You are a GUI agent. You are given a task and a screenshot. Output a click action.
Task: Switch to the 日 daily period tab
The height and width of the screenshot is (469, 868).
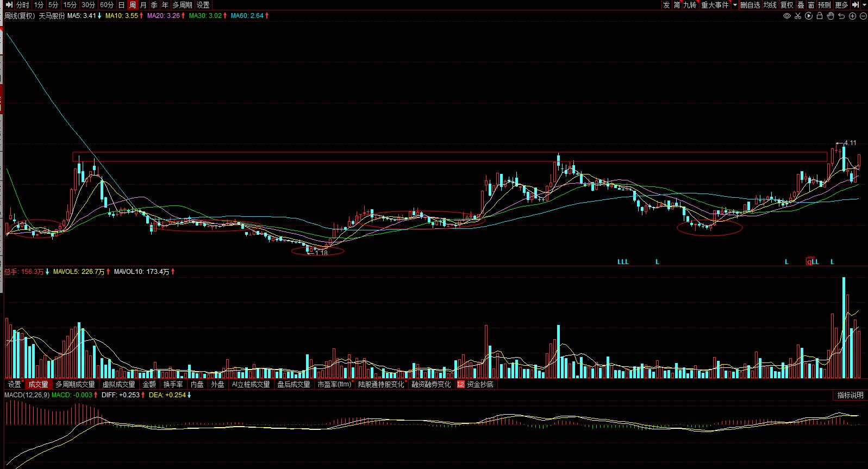[121, 5]
